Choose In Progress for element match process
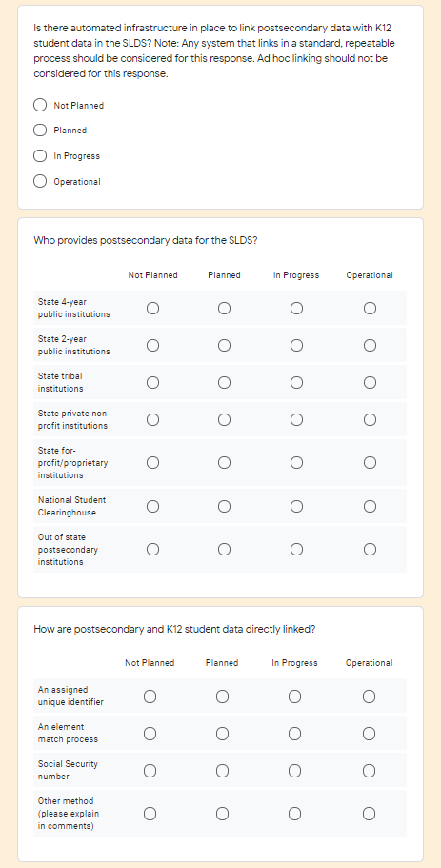The width and height of the screenshot is (441, 868). point(295,734)
